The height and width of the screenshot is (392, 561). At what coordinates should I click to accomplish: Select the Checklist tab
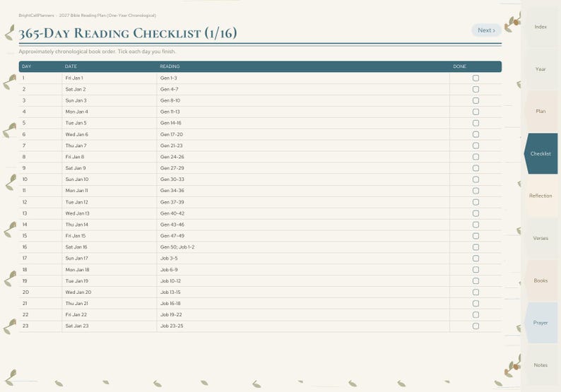pos(541,154)
